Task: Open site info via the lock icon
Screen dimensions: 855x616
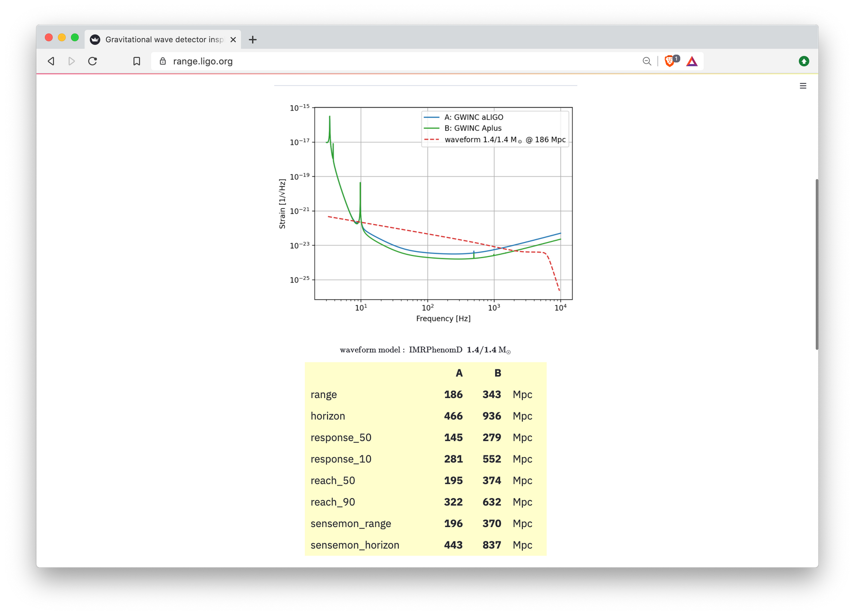Action: pos(163,61)
